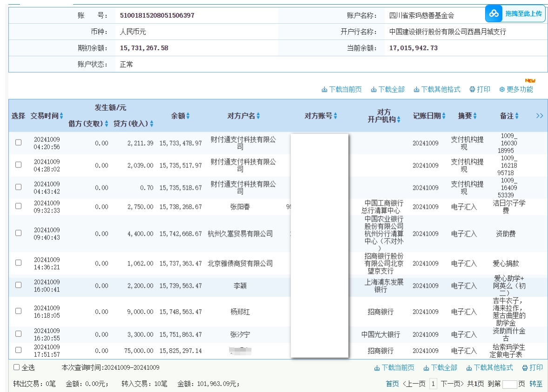Click the 9,000.00 credit amount cell

pos(140,312)
